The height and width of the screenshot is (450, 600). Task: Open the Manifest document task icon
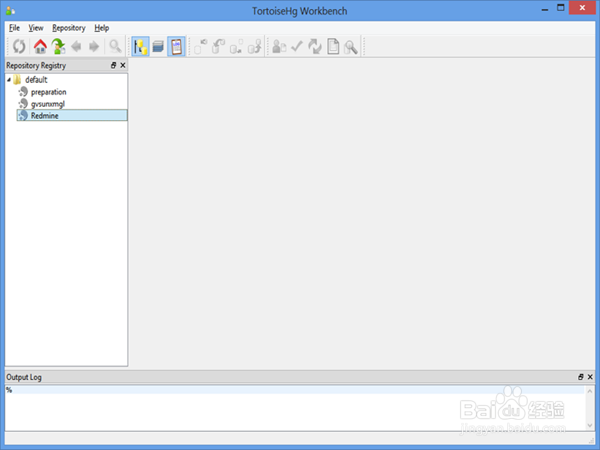click(333, 47)
